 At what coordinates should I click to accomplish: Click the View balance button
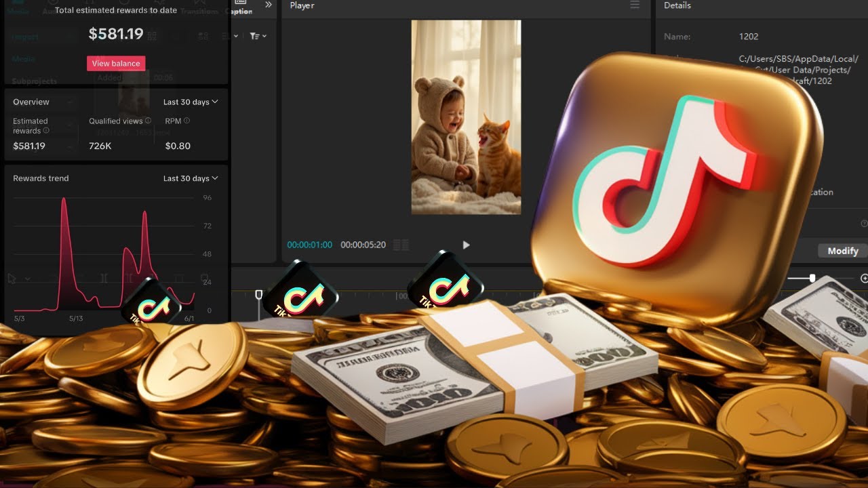coord(116,63)
